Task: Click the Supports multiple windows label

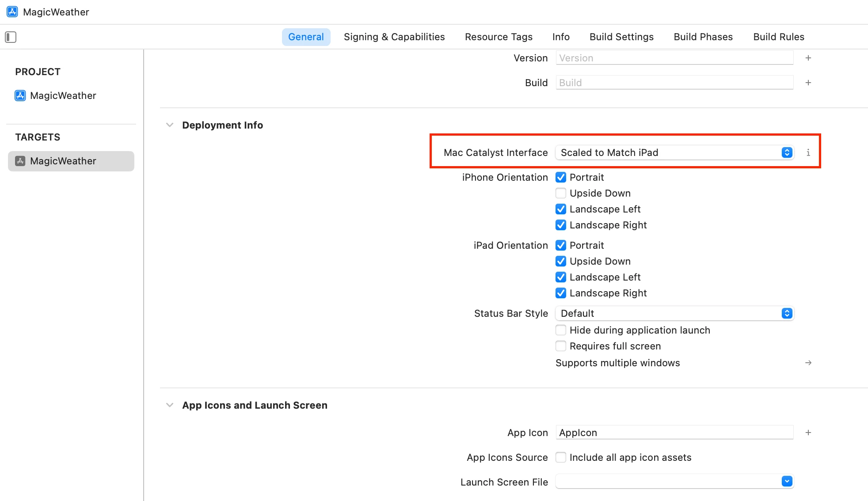Action: click(x=617, y=363)
